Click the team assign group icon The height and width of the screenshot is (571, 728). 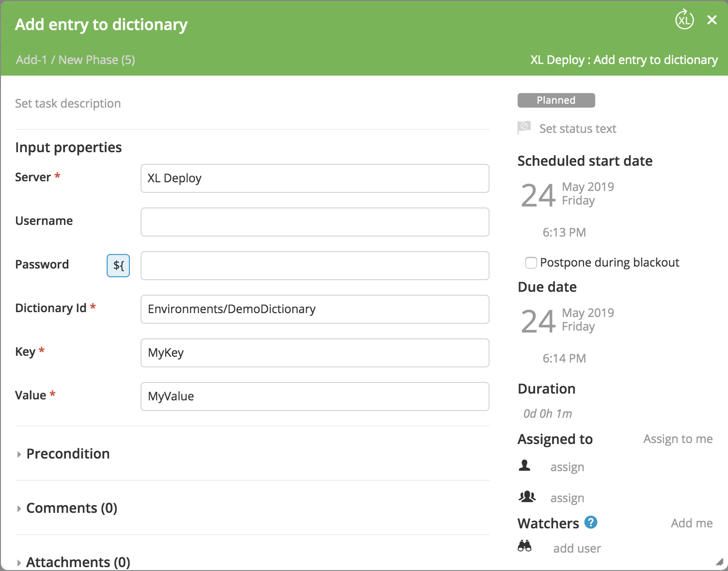pos(527,497)
